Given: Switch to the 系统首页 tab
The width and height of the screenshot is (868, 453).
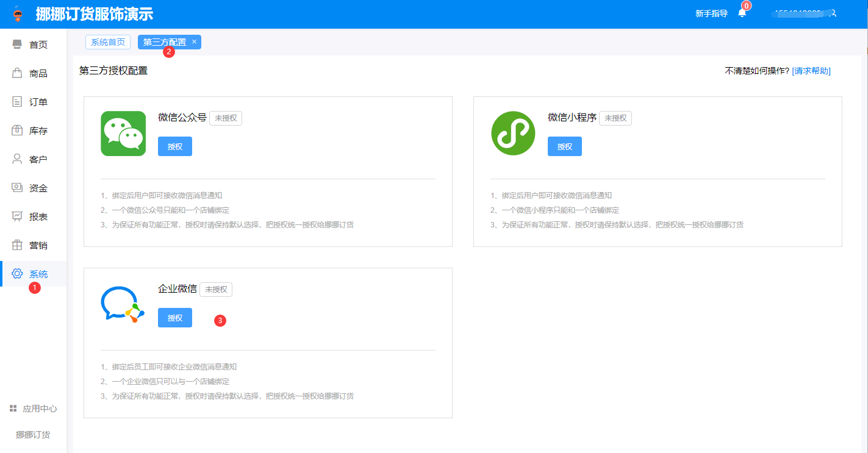Looking at the screenshot, I should coord(108,42).
